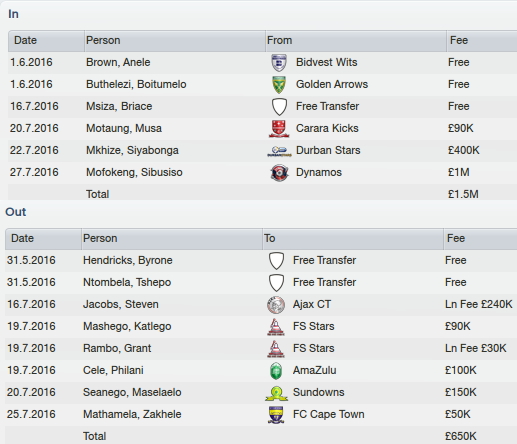Screen dimensions: 517x444
Task: Click the FC Cape Town crest
Action: click(x=276, y=415)
